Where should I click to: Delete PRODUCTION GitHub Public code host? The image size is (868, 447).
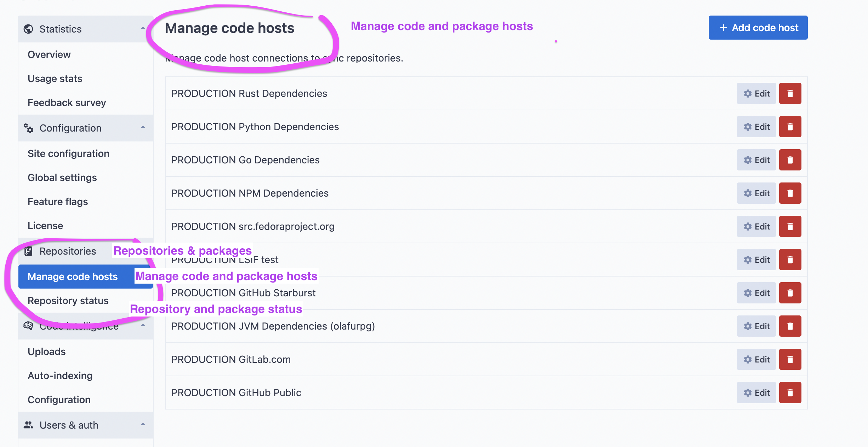[x=790, y=393]
